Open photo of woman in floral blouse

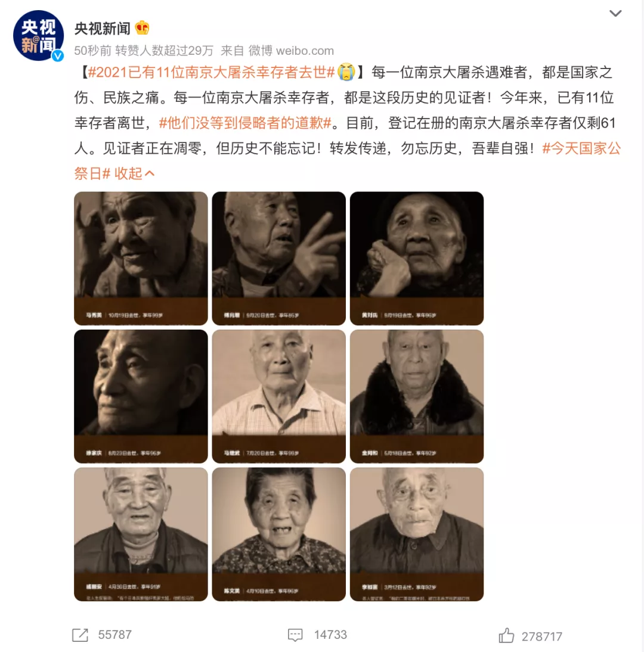pyautogui.click(x=278, y=535)
